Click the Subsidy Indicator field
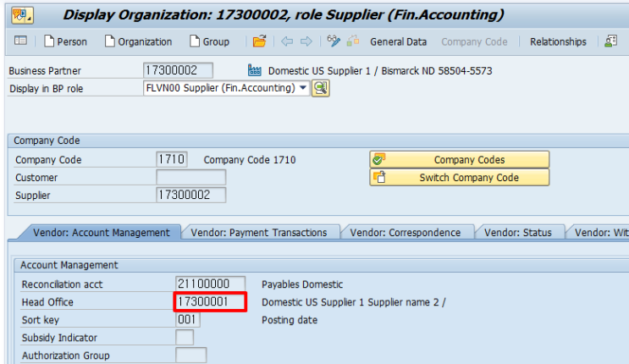Screen dimensions: 629x364 coord(185,338)
